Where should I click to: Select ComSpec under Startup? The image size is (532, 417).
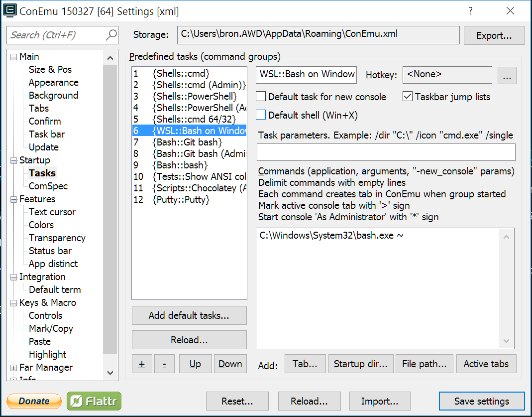(x=48, y=186)
